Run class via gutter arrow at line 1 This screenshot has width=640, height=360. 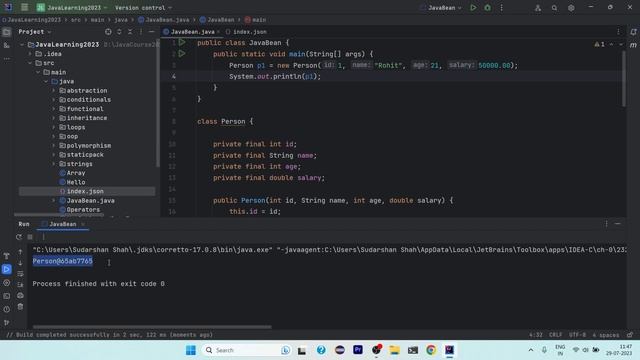pos(182,42)
